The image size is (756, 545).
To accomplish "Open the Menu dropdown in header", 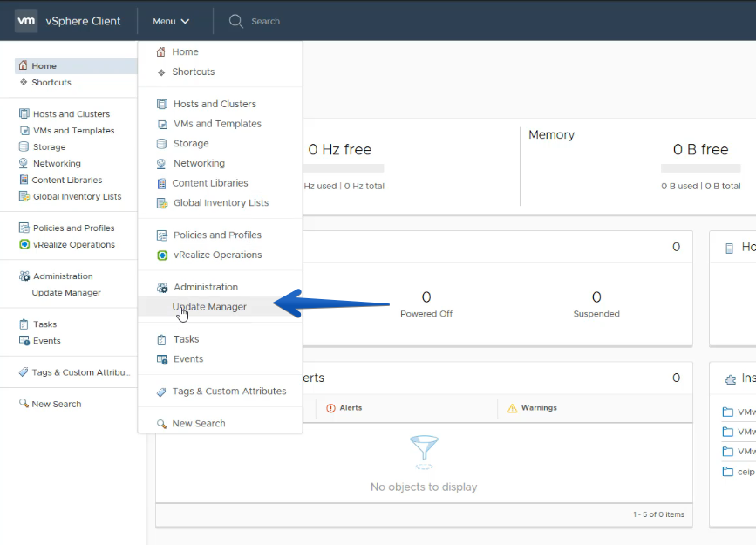I will pos(171,21).
